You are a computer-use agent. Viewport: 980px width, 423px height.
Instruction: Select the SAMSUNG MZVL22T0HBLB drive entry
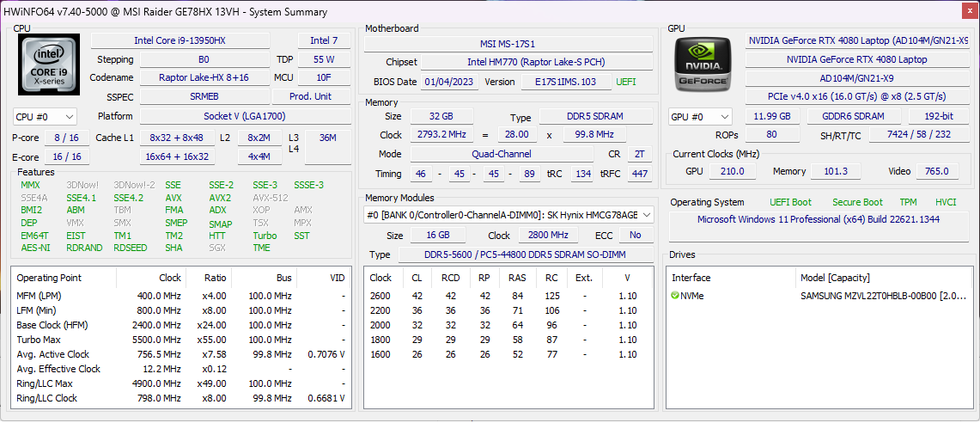click(x=884, y=296)
